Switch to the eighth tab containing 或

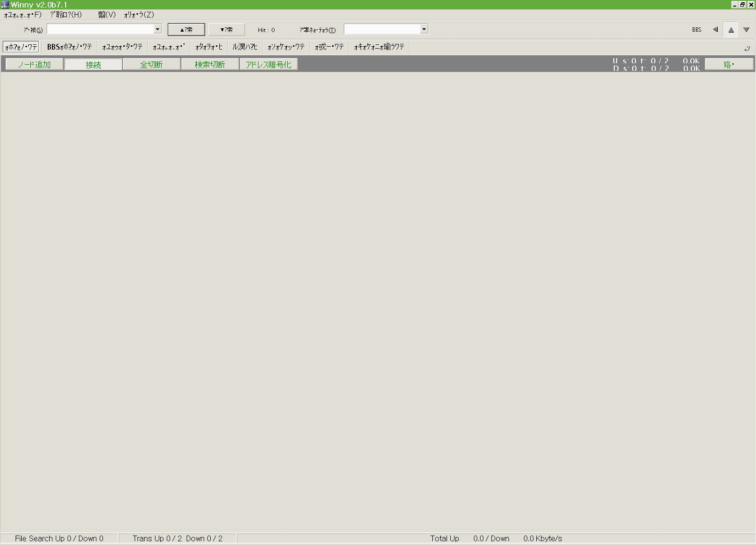pyautogui.click(x=329, y=47)
